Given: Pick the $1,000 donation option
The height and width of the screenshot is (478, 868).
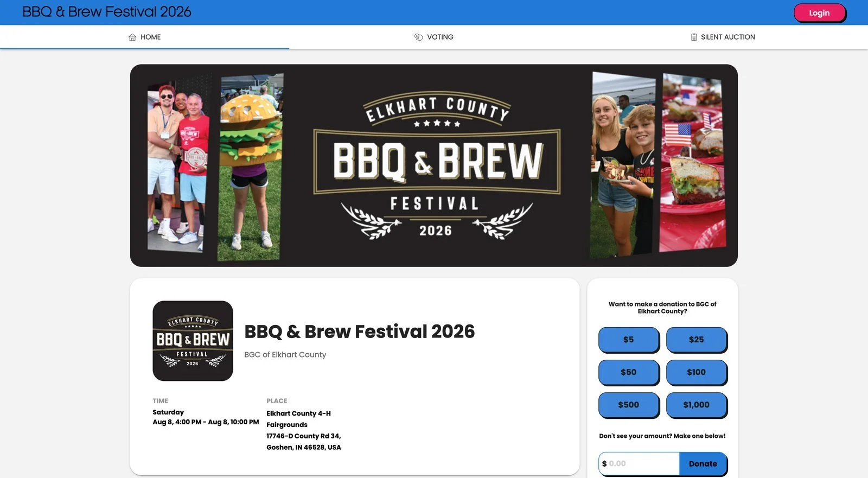Looking at the screenshot, I should coord(697,405).
